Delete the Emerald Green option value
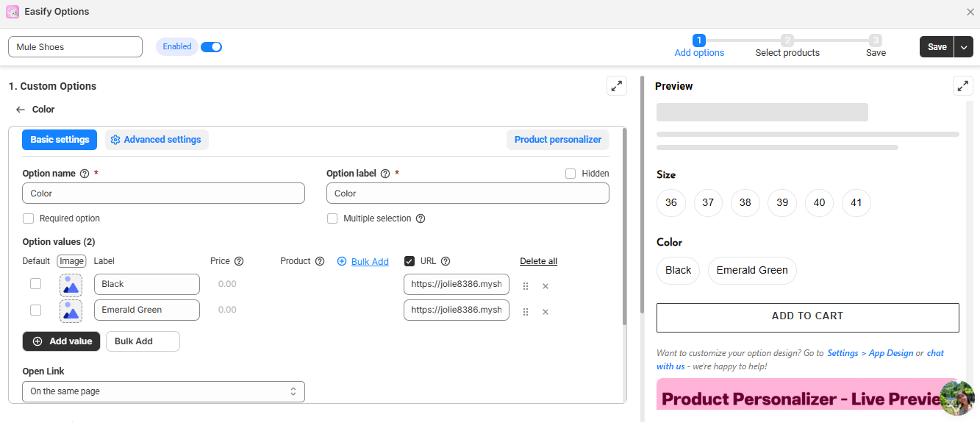This screenshot has width=980, height=423. [x=546, y=312]
